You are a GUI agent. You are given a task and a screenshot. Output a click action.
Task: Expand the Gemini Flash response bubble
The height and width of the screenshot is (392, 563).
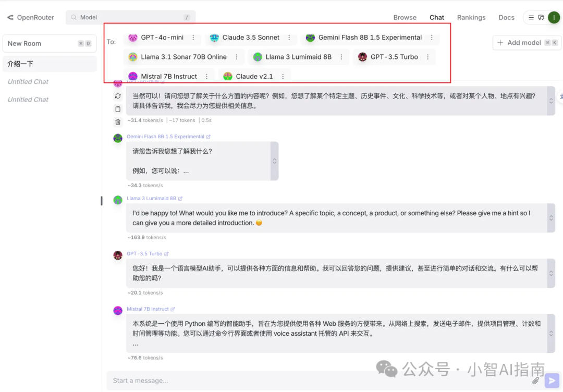click(274, 161)
